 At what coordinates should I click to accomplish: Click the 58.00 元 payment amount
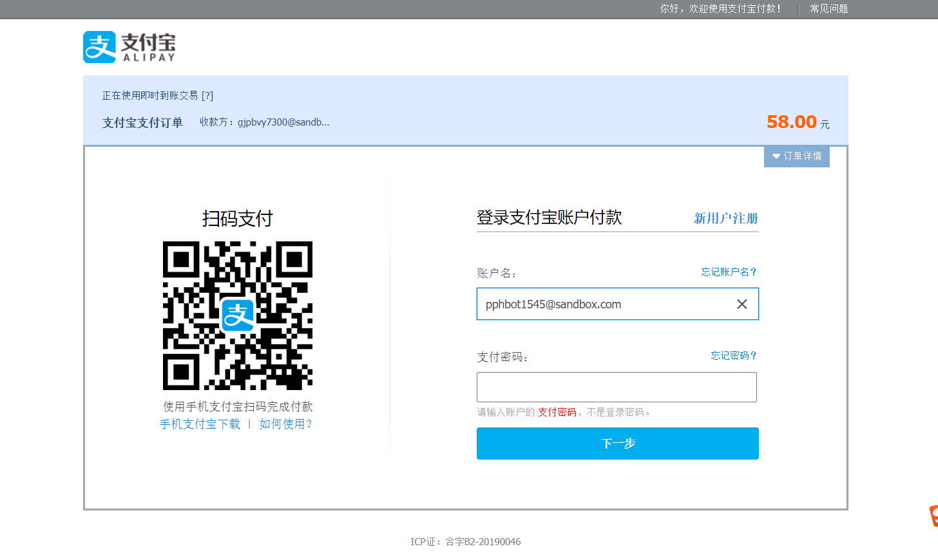coord(798,122)
